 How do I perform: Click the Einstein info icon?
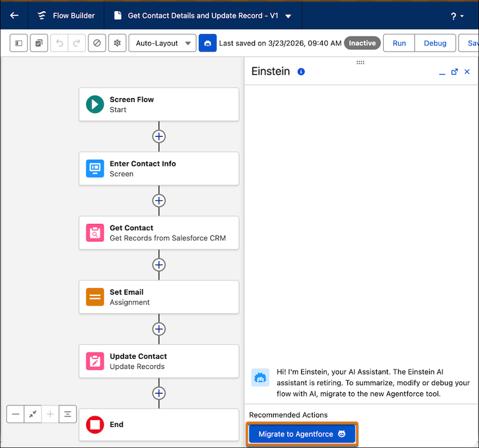pos(301,71)
